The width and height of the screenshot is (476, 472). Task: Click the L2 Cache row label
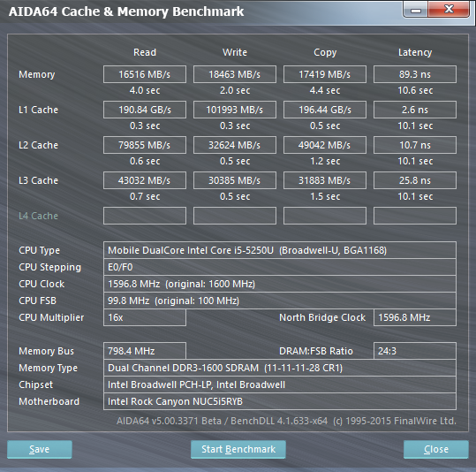(x=38, y=145)
